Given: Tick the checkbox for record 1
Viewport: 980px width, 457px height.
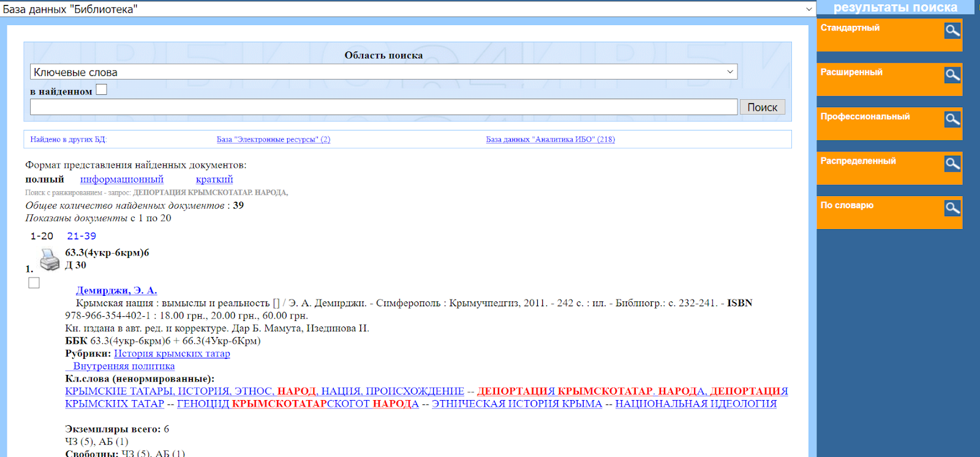Looking at the screenshot, I should point(34,283).
